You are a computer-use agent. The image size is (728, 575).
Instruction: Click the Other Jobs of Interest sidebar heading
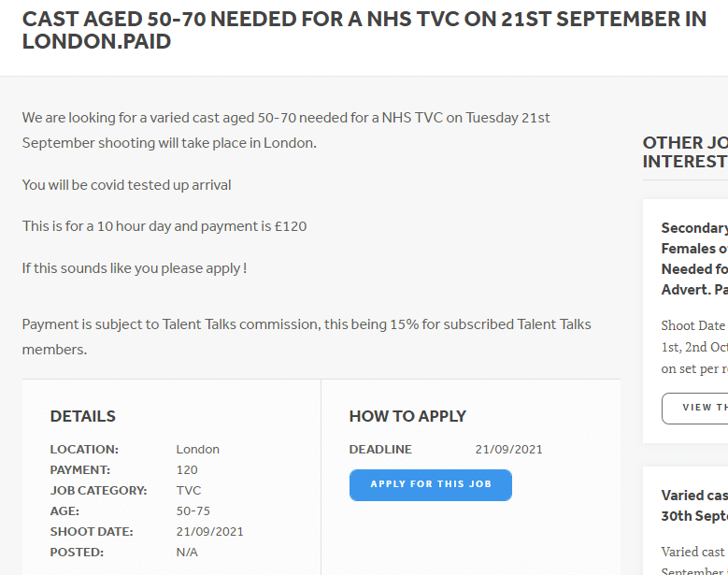pos(685,151)
